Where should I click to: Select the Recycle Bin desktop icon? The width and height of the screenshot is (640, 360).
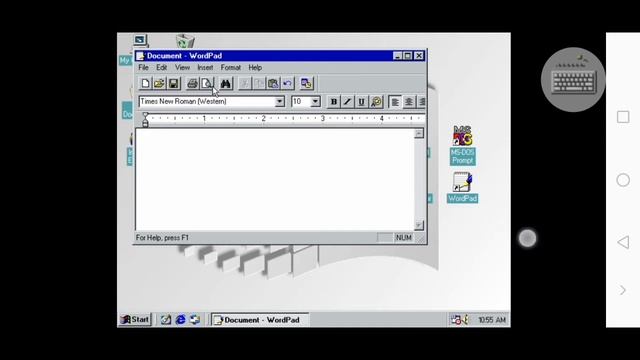click(x=185, y=41)
